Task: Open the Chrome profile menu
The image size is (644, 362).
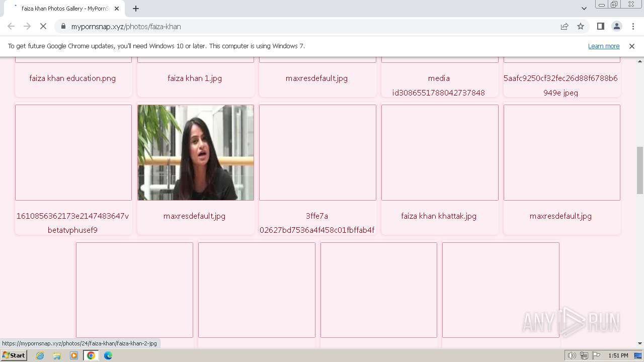Action: [x=617, y=26]
